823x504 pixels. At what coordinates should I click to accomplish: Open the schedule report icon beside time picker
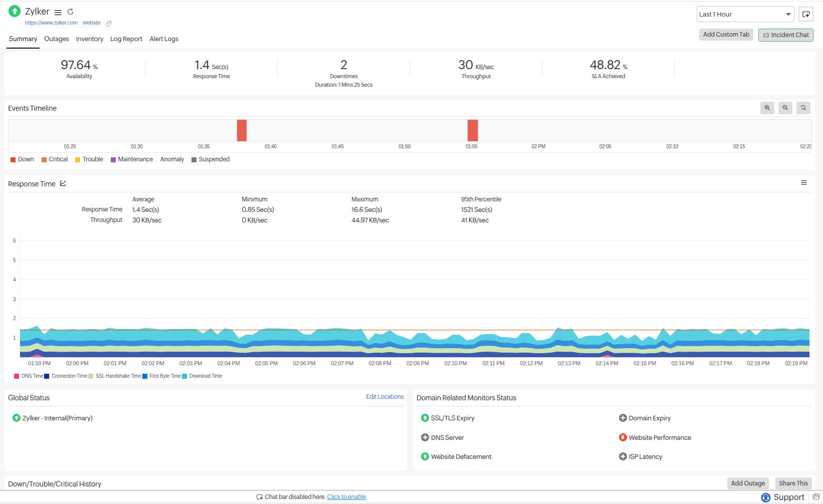[806, 14]
